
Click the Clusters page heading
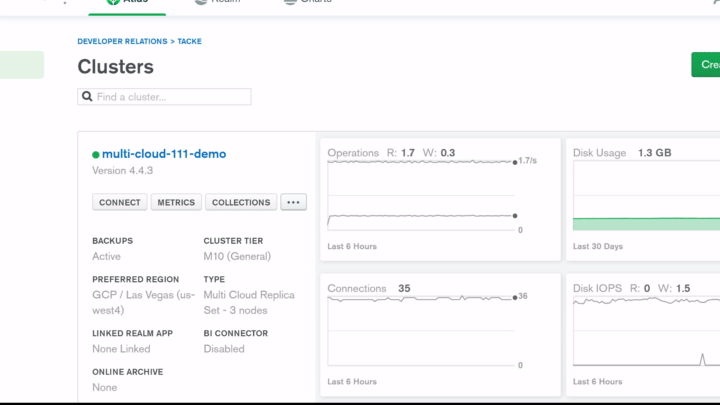pyautogui.click(x=115, y=67)
